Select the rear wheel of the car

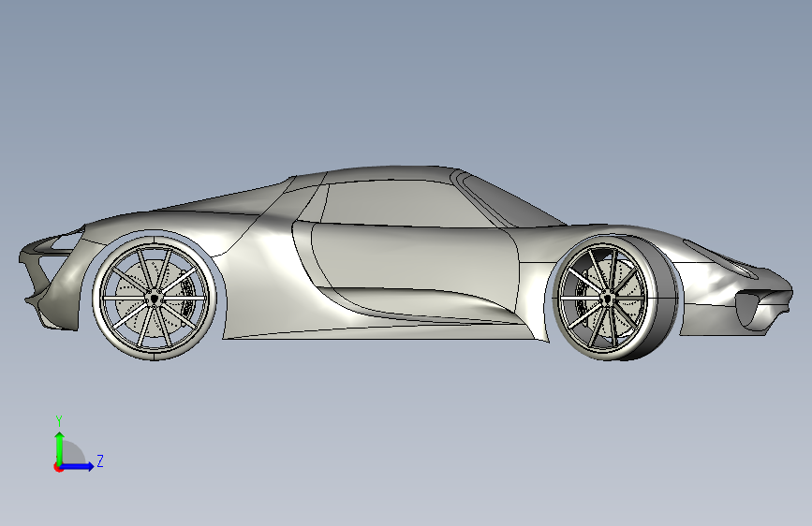(x=155, y=299)
